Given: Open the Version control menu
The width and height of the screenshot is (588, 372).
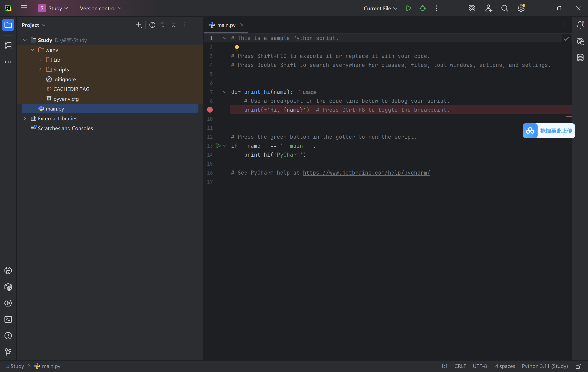Looking at the screenshot, I should pyautogui.click(x=100, y=8).
